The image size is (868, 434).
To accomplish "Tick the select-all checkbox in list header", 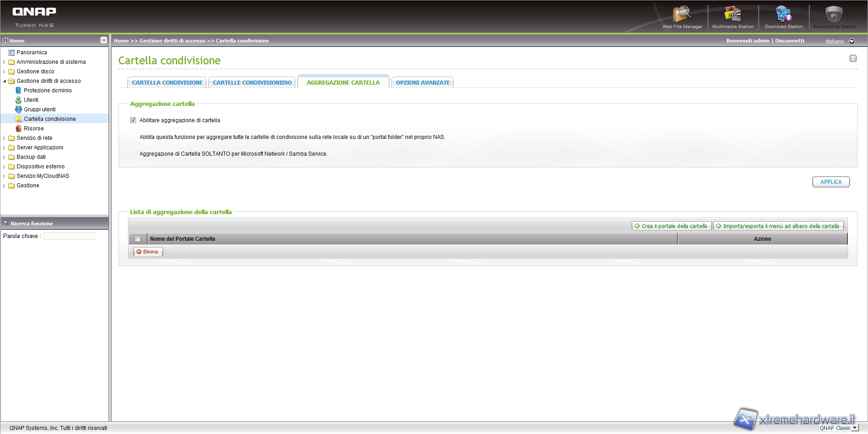I will (138, 239).
